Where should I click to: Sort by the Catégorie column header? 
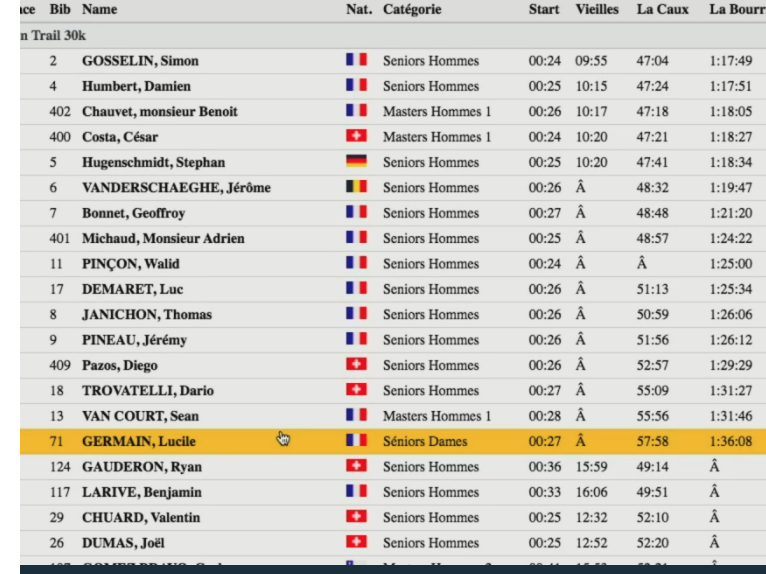pos(411,9)
